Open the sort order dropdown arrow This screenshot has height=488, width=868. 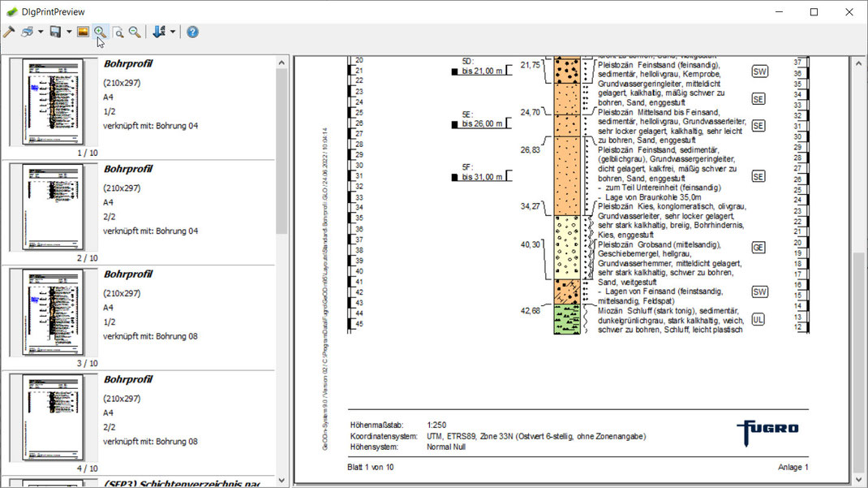[173, 32]
